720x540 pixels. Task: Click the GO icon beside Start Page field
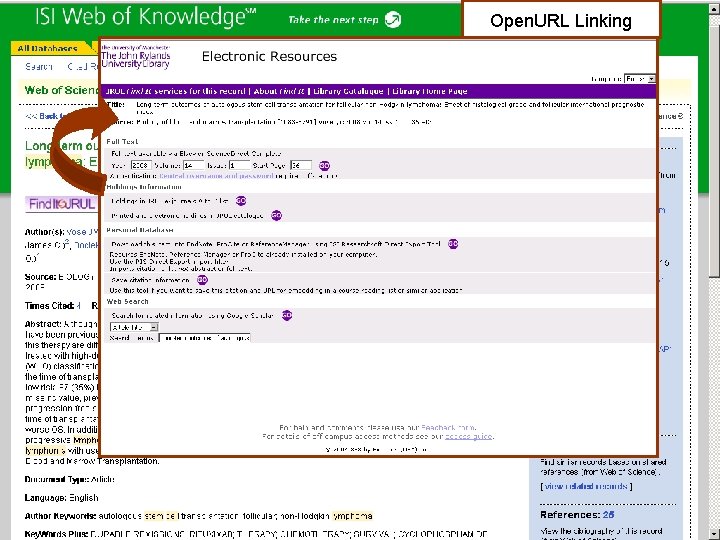pos(324,166)
